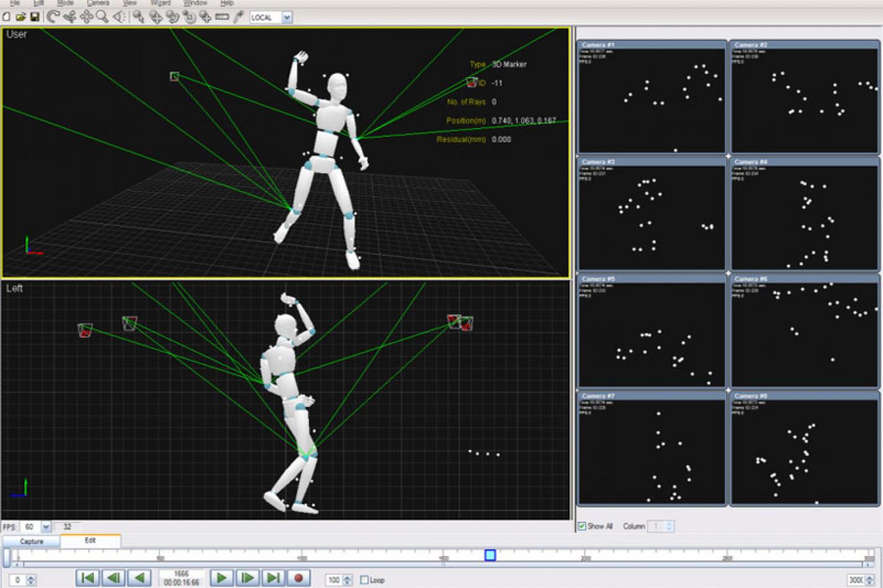Select the four-arrow pan tool
883x588 pixels.
(86, 17)
